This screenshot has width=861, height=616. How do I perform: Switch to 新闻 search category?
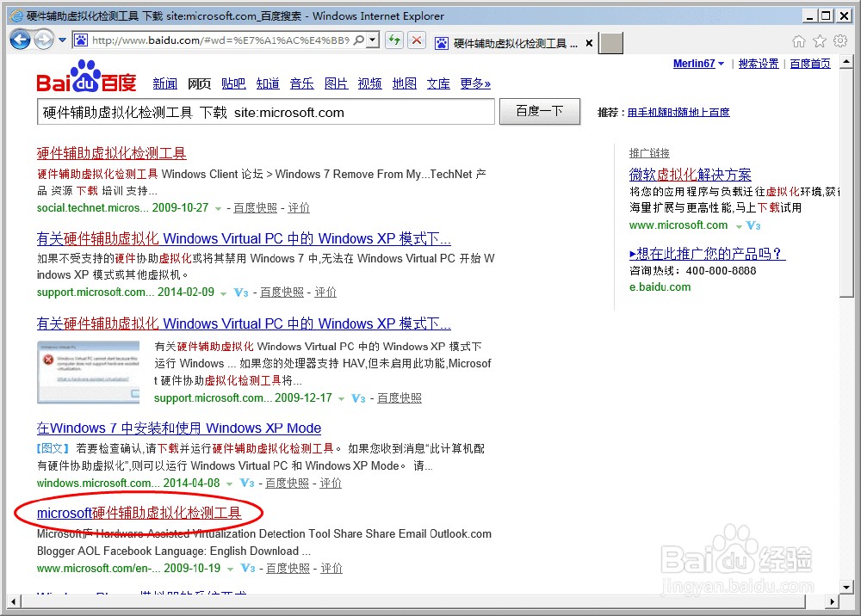[164, 83]
